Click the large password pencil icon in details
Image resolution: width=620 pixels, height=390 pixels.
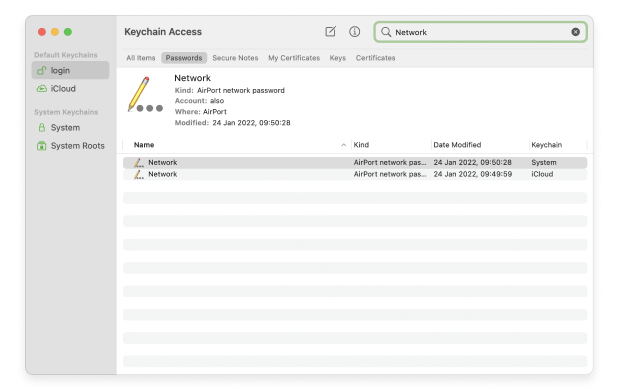point(145,95)
